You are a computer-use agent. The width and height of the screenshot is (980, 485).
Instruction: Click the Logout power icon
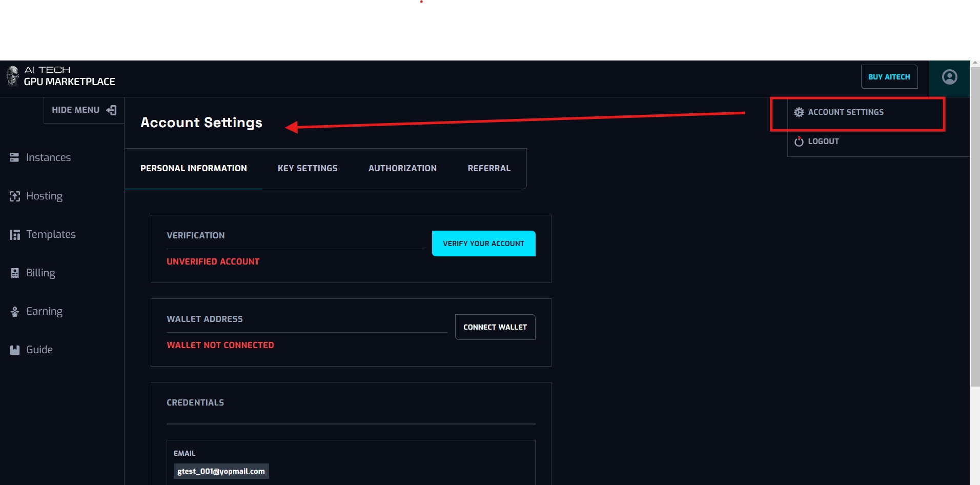[799, 142]
